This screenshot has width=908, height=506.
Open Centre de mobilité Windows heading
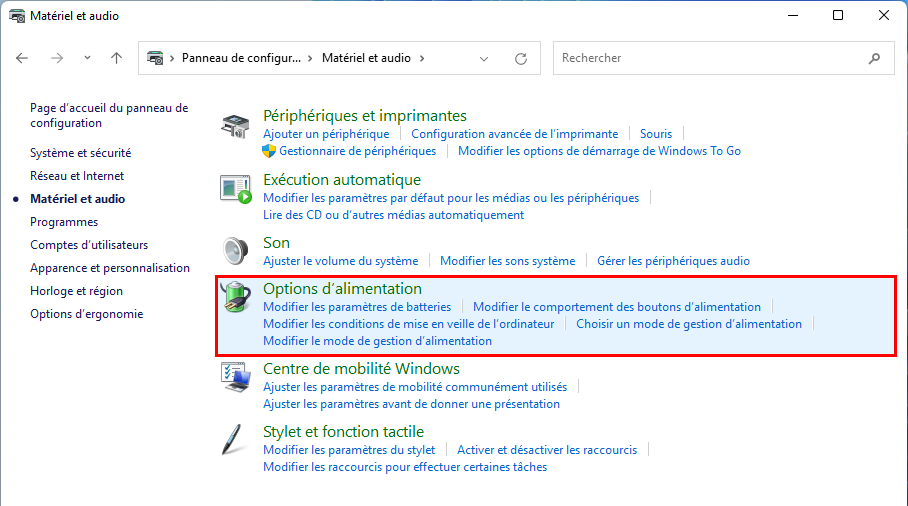(361, 369)
